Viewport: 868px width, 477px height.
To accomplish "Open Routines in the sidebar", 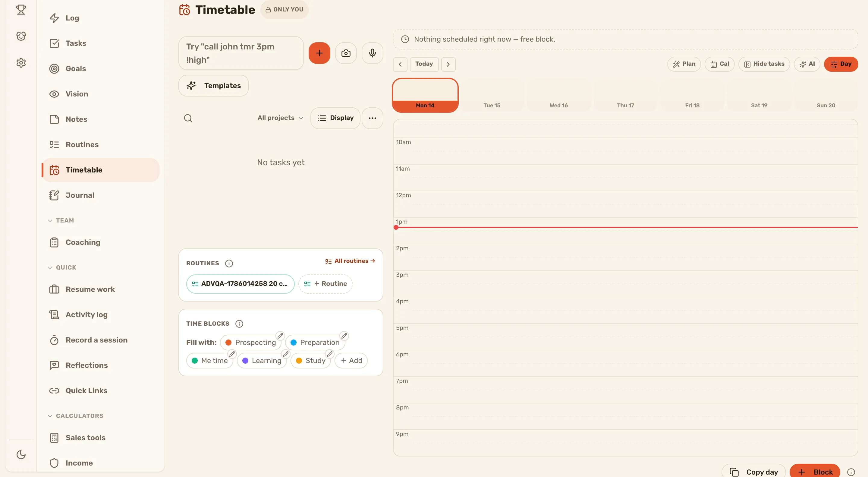I will pyautogui.click(x=100, y=145).
